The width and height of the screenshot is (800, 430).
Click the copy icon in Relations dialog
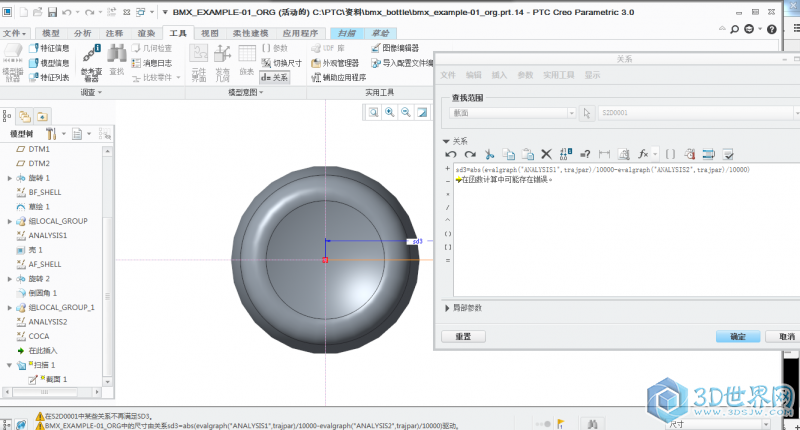[508, 154]
